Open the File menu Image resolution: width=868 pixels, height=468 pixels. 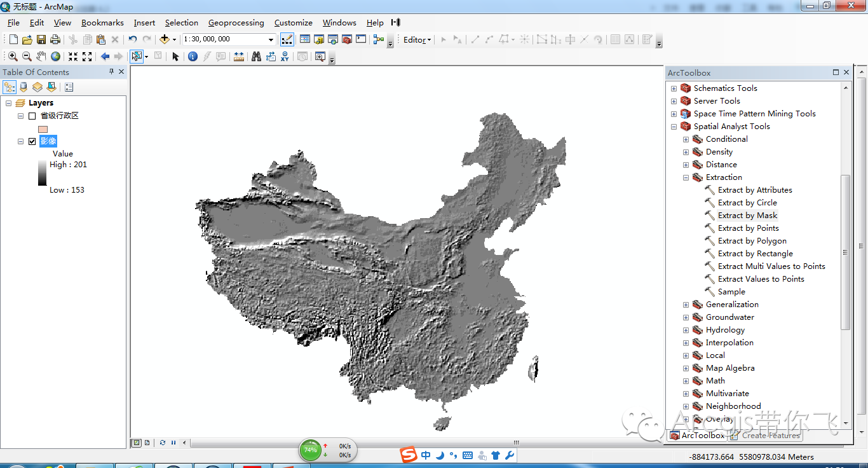[x=13, y=23]
